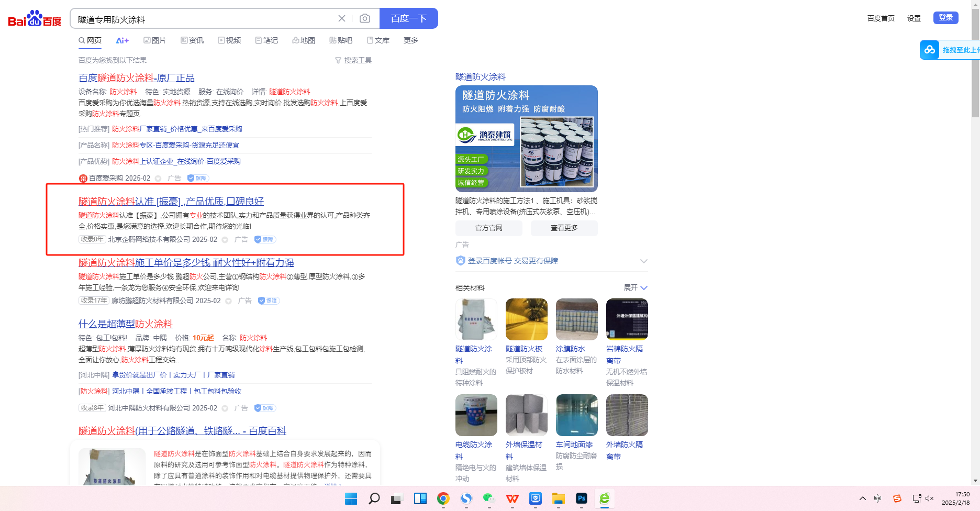Switch to the 文库 tab
Viewport: 980px width, 511px height.
378,40
